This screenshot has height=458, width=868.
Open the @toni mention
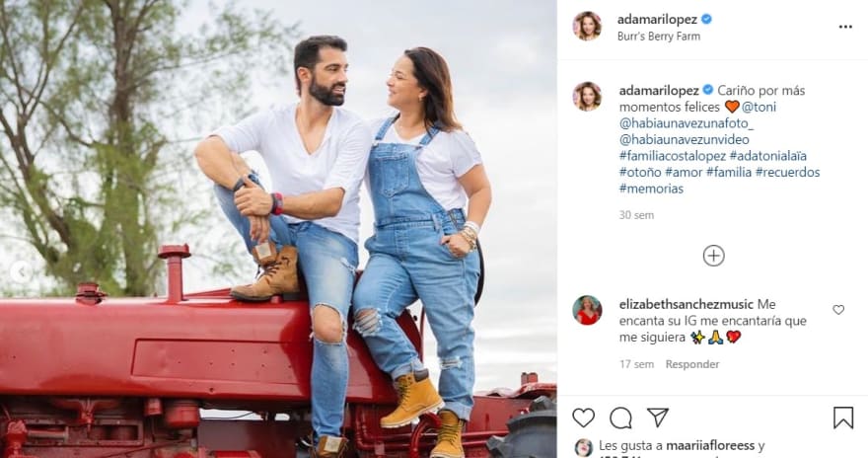click(759, 107)
